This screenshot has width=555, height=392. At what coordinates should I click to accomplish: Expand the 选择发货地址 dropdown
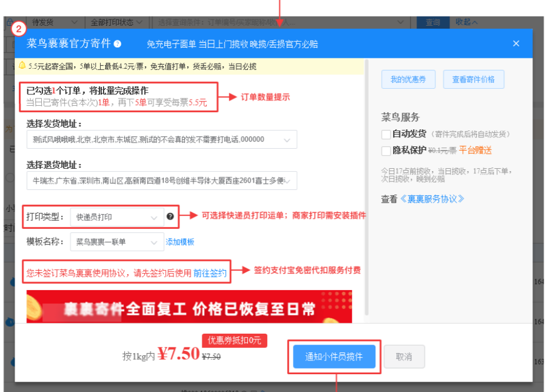click(162, 140)
